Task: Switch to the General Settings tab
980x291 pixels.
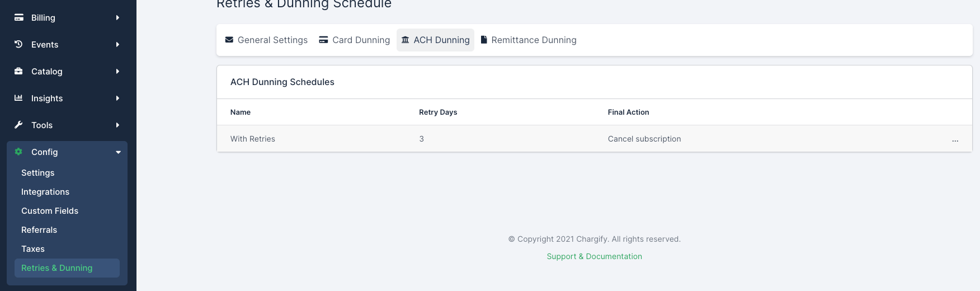Action: (266, 40)
